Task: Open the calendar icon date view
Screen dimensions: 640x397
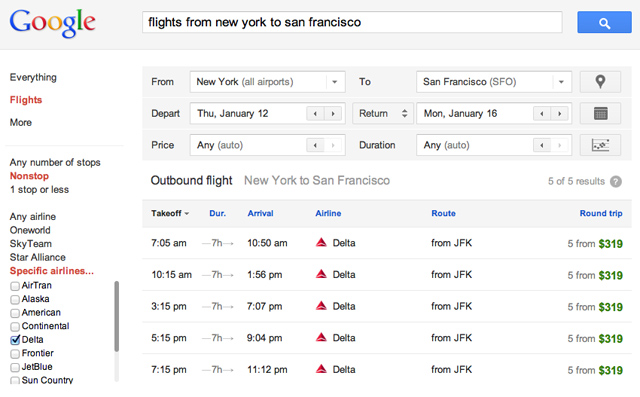Action: coord(600,113)
